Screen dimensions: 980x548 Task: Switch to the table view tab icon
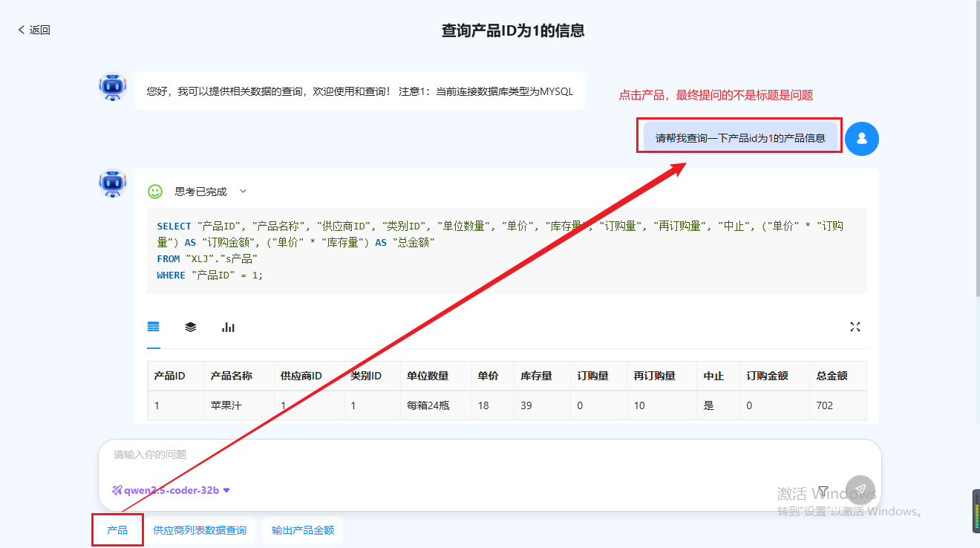tap(154, 327)
